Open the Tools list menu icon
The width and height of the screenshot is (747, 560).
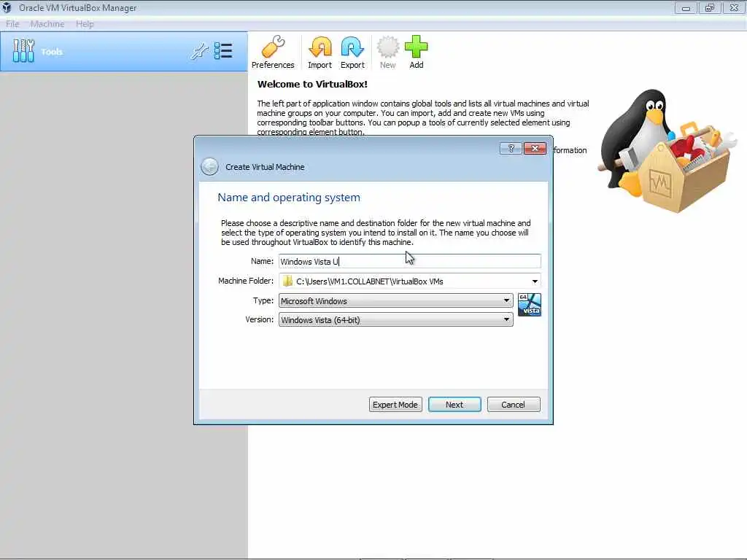point(223,51)
